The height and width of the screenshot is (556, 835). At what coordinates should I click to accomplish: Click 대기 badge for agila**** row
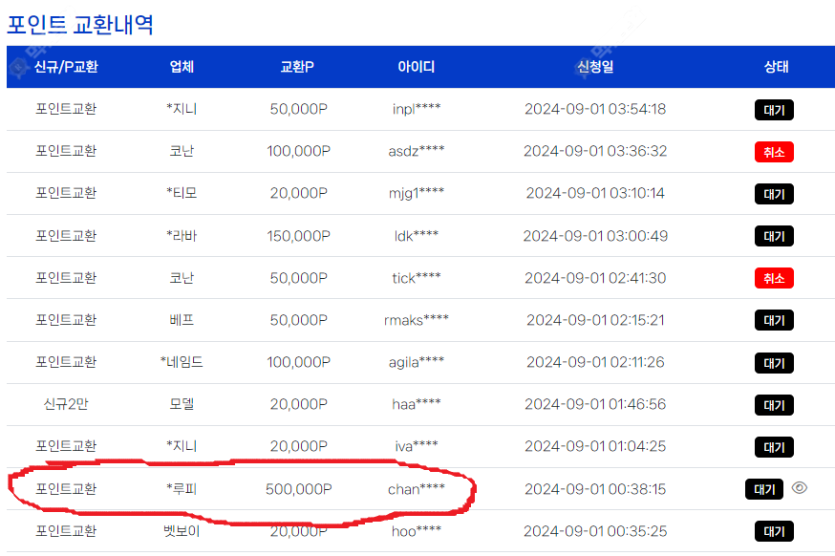tap(773, 363)
